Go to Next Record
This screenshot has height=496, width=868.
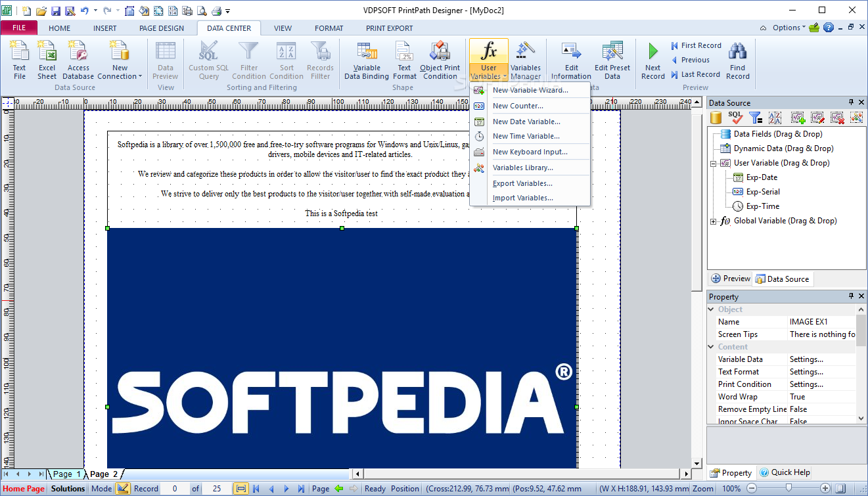[653, 60]
